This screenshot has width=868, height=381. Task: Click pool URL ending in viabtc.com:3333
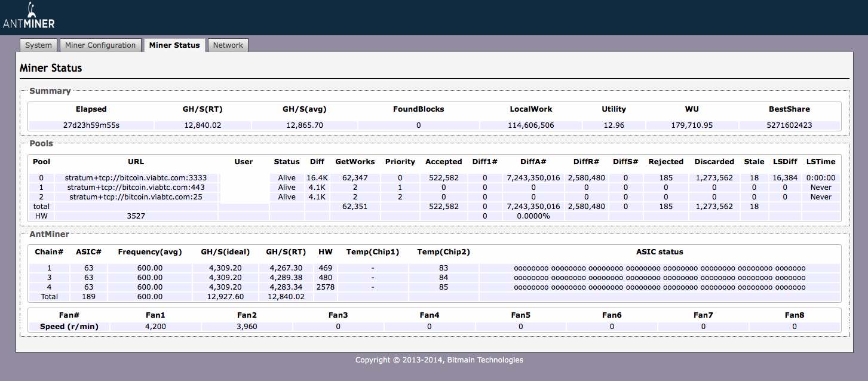(x=137, y=178)
